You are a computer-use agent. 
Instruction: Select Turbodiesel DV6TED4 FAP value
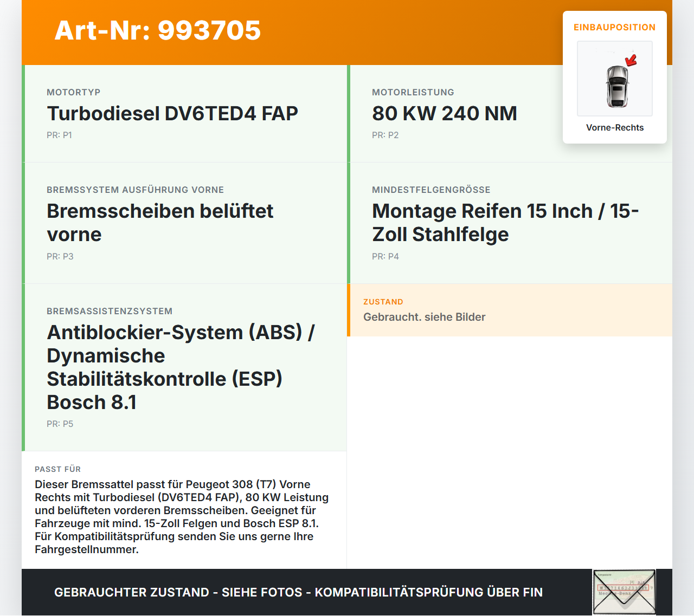click(172, 113)
